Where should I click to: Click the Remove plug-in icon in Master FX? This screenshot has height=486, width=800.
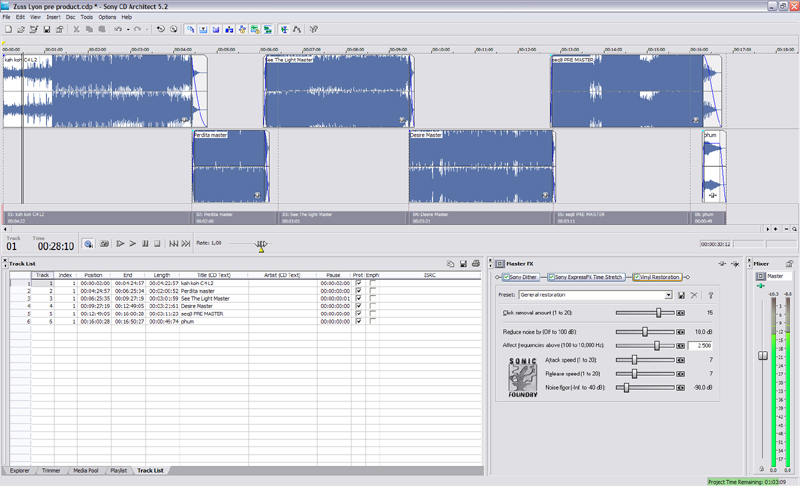[735, 264]
